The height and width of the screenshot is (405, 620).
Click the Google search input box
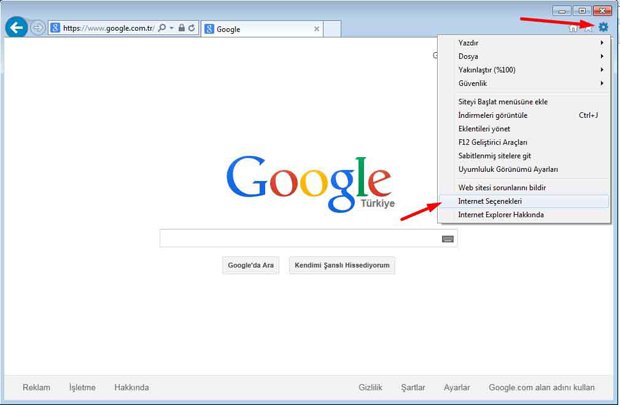(x=308, y=238)
